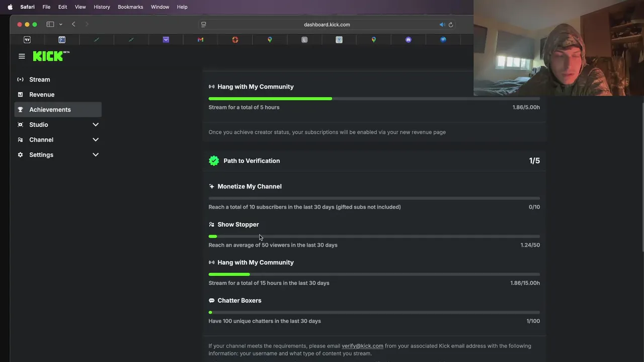Image resolution: width=644 pixels, height=362 pixels.
Task: Switch to the purple envelope icon tab
Action: [x=166, y=40]
